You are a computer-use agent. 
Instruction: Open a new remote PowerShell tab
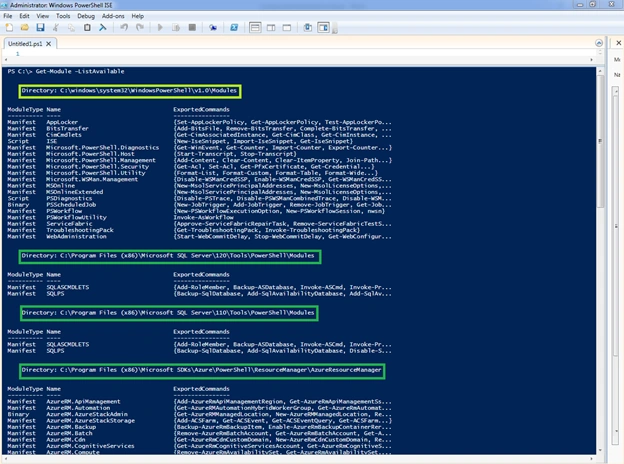click(213, 27)
